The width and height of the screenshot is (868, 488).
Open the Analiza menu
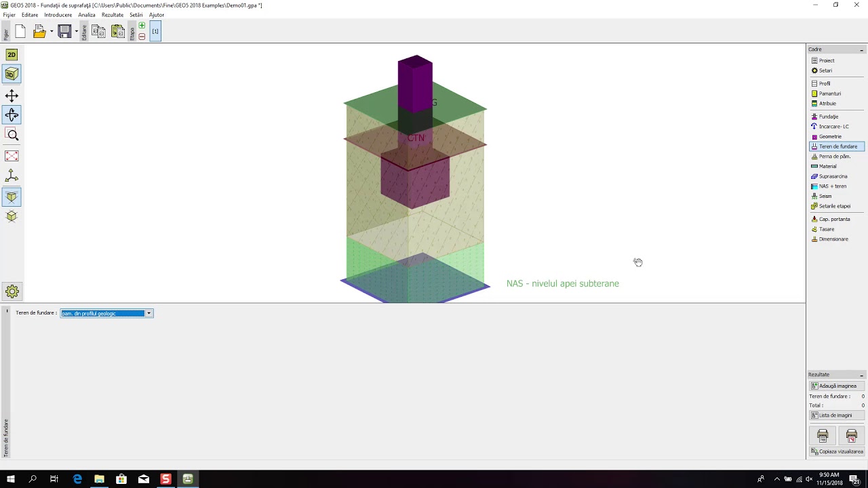[87, 15]
